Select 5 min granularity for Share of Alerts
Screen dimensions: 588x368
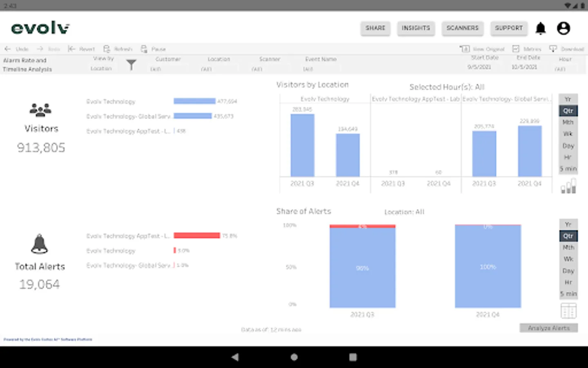click(x=568, y=294)
